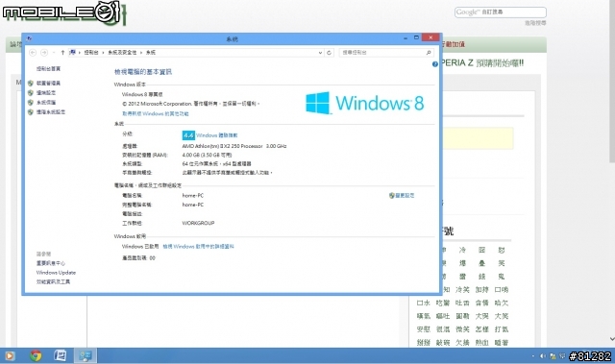Click the computer icon in the address bar
The image size is (615, 364).
73,52
